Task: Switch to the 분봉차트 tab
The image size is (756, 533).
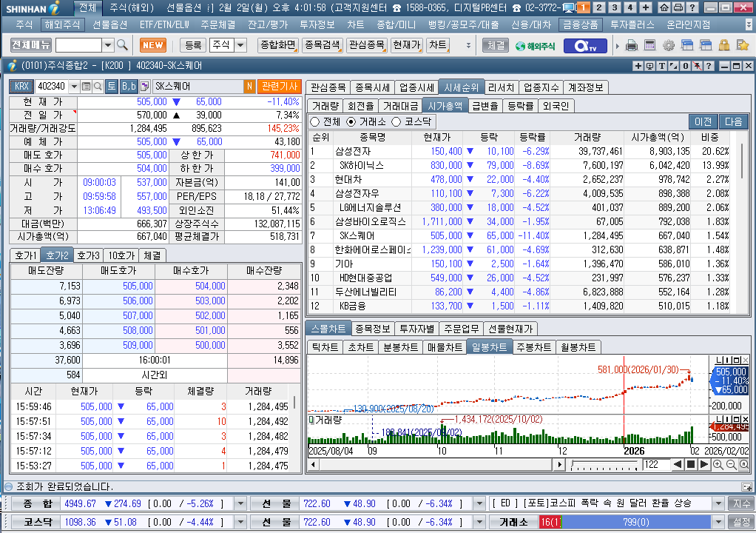Action: point(400,347)
